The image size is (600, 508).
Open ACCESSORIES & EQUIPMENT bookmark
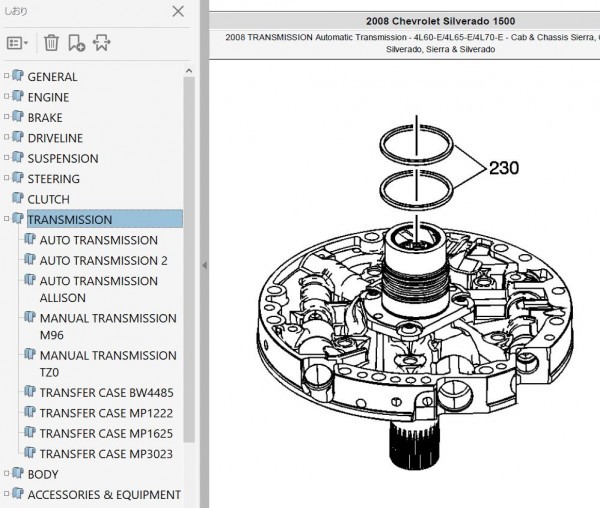[x=104, y=495]
